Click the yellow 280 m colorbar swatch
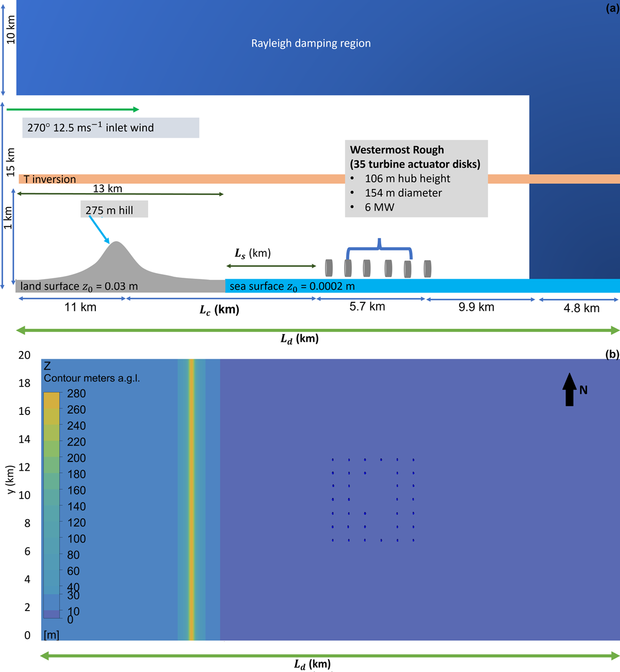This screenshot has height=672, width=620. (x=51, y=401)
